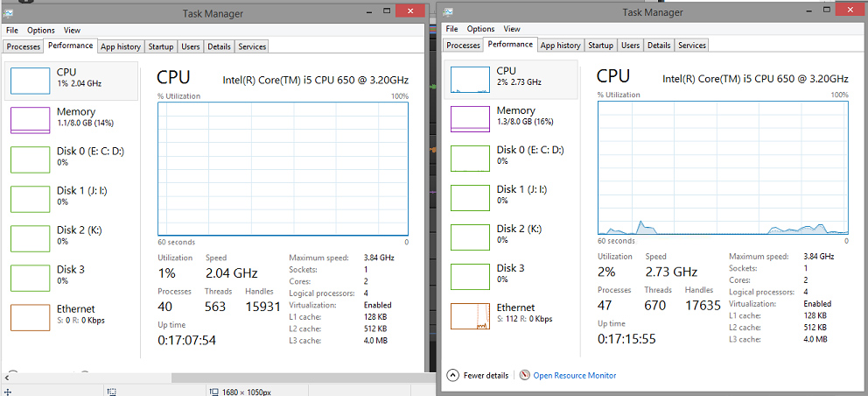Select Disk 3 thumbnail in the left window

pyautogui.click(x=30, y=277)
